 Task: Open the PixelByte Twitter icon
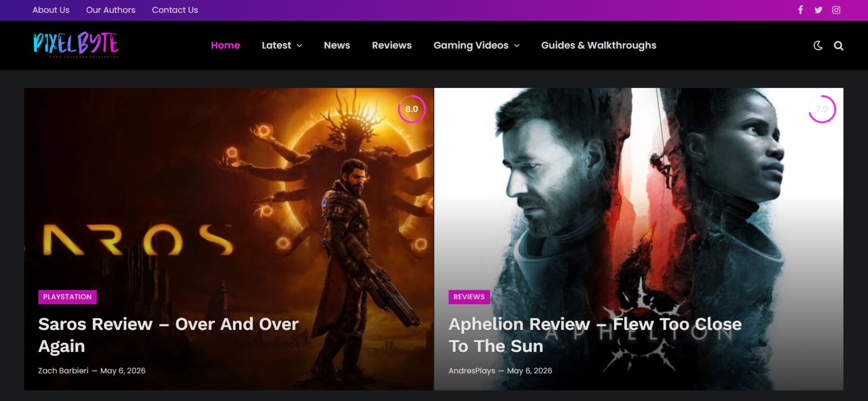click(818, 10)
